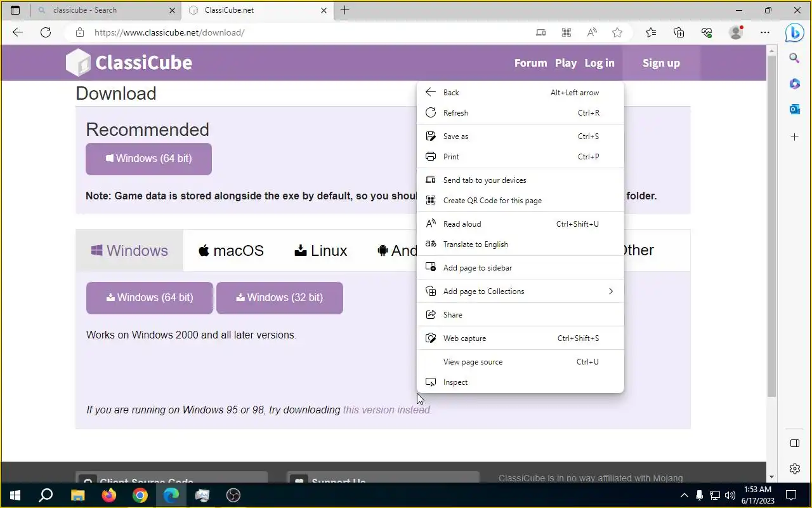
Task: Click the address bar URL field
Action: click(304, 32)
